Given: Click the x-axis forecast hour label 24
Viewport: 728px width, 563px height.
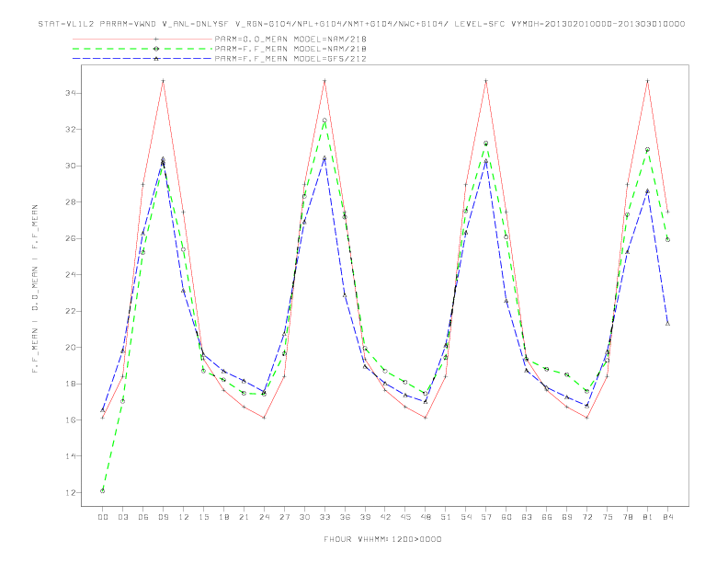Looking at the screenshot, I should click(264, 517).
